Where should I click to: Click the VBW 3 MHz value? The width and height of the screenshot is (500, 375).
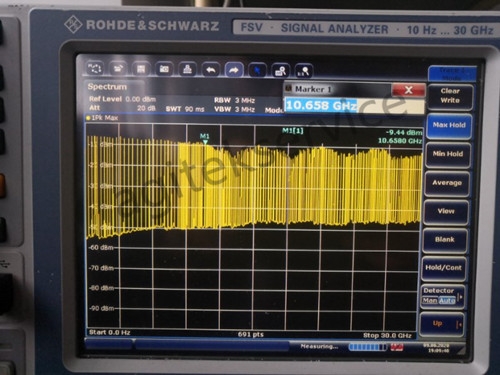pyautogui.click(x=234, y=109)
